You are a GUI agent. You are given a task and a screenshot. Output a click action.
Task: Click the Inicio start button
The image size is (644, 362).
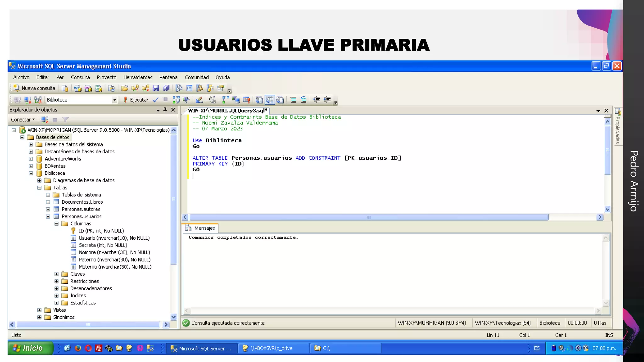point(31,348)
